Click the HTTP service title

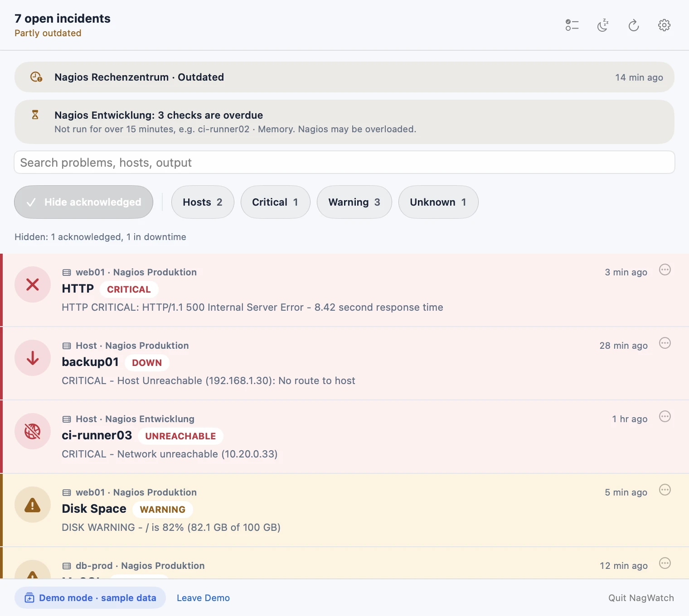pos(78,289)
